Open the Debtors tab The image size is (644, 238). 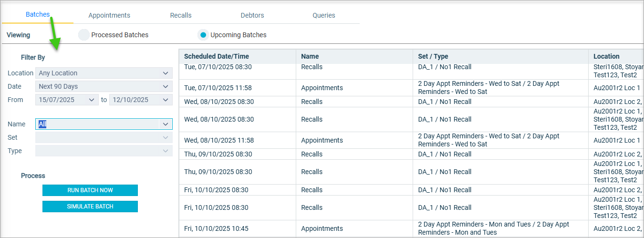[x=252, y=15]
